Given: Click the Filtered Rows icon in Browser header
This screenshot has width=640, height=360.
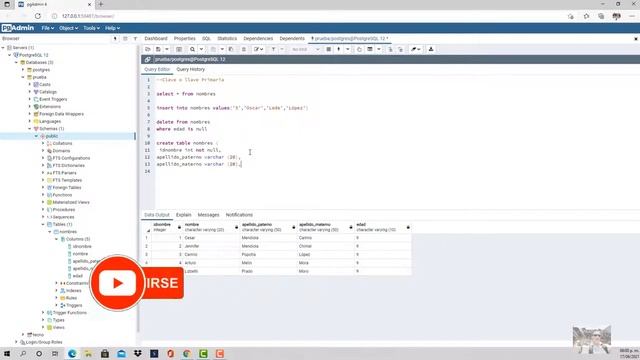Looking at the screenshot, I should point(135,38).
